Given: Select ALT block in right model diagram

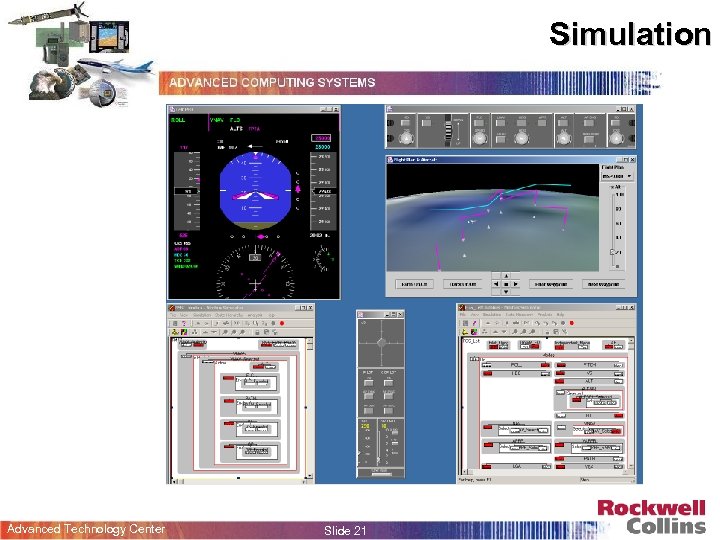Looking at the screenshot, I should [x=590, y=381].
